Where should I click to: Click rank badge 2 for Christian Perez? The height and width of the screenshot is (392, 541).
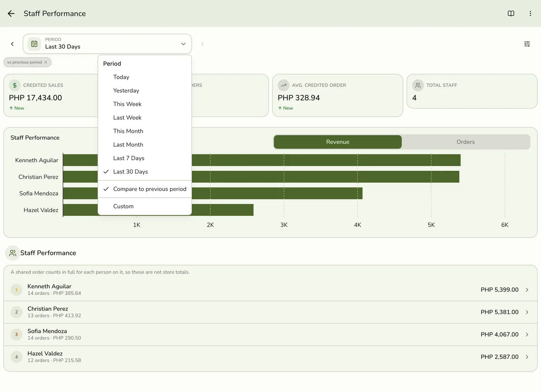click(x=17, y=312)
